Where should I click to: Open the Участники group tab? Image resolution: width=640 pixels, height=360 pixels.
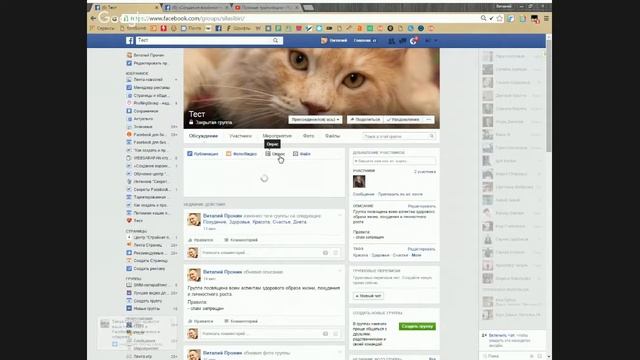click(x=240, y=136)
